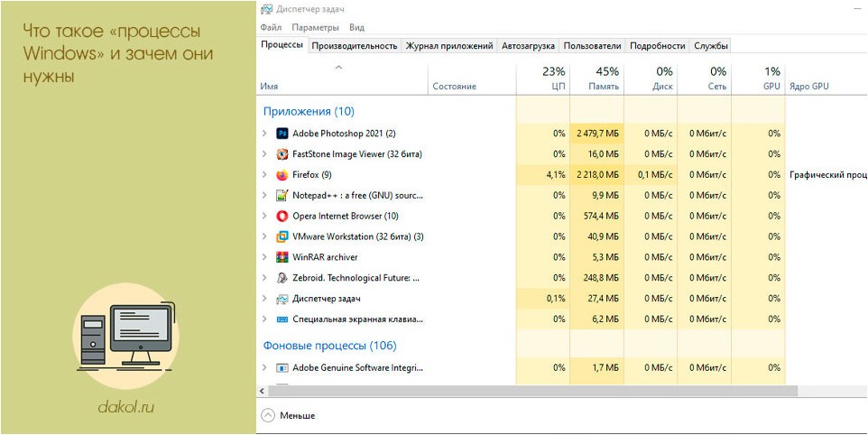Open the Файл menu
The height and width of the screenshot is (435, 868).
click(271, 27)
